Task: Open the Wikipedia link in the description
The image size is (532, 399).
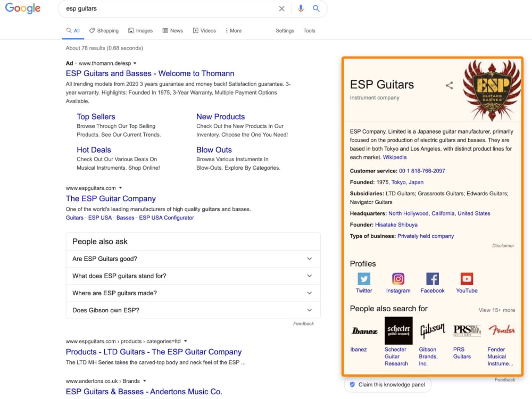Action: [x=395, y=157]
